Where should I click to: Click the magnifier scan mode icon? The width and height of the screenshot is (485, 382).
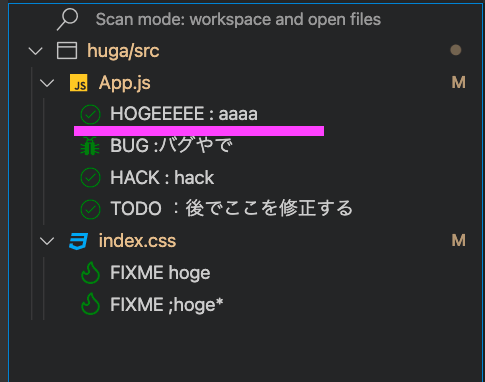68,19
